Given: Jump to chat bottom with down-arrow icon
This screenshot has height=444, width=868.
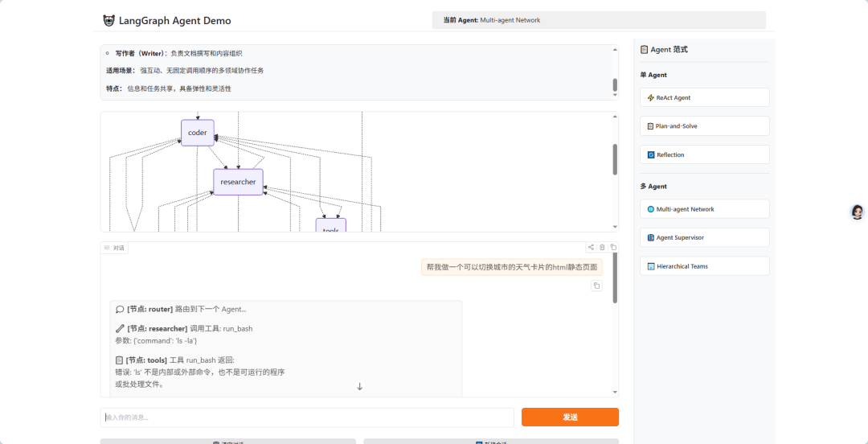Looking at the screenshot, I should (x=360, y=386).
